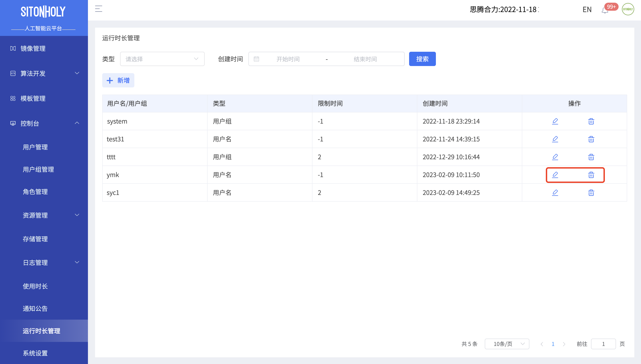Click the 搜索 search button

(x=422, y=59)
